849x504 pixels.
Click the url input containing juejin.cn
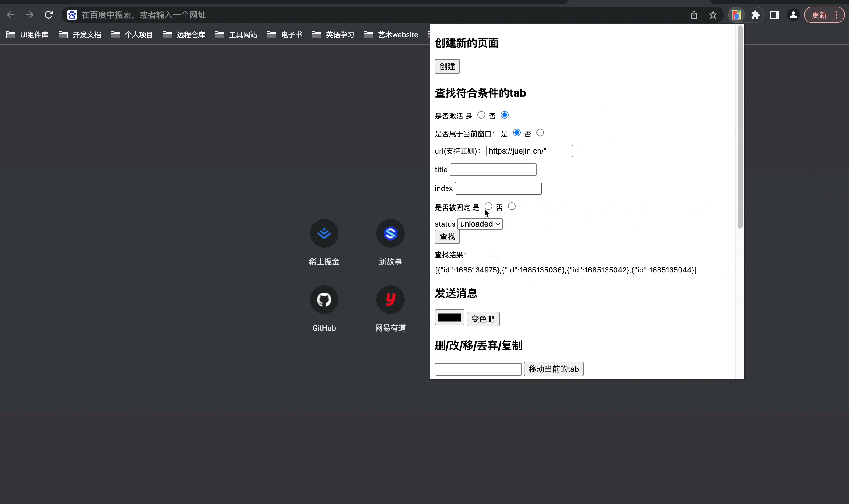[529, 151]
